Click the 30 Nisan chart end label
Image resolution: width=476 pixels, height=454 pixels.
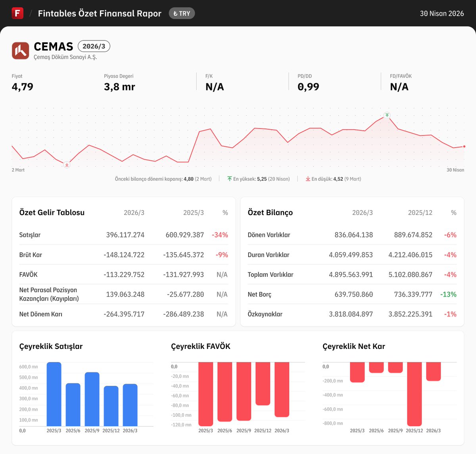pos(455,170)
